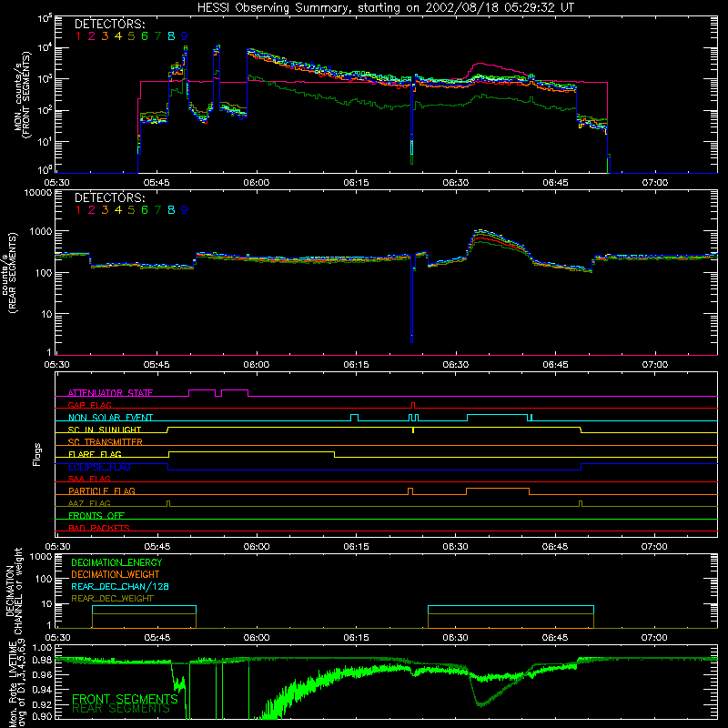Select cyan detector 8 in front segments legend
The image size is (728, 728).
coord(171,36)
